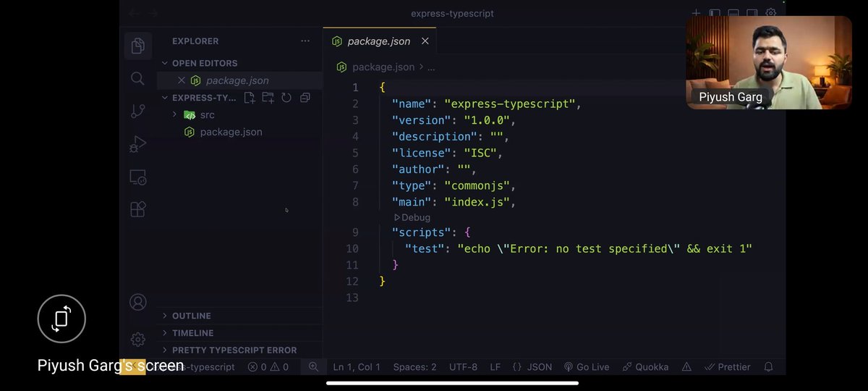The width and height of the screenshot is (868, 391).
Task: Click Ln 1, Col 1 cursor position
Action: pyautogui.click(x=357, y=367)
